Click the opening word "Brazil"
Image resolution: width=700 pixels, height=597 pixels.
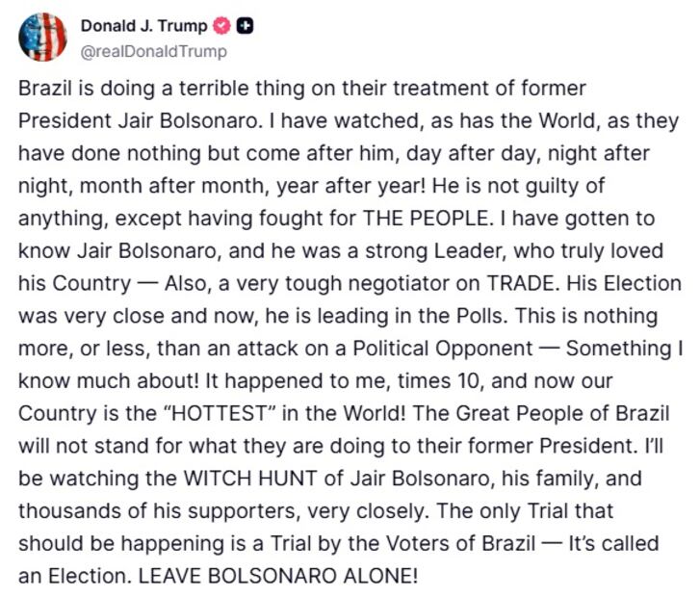pos(44,88)
